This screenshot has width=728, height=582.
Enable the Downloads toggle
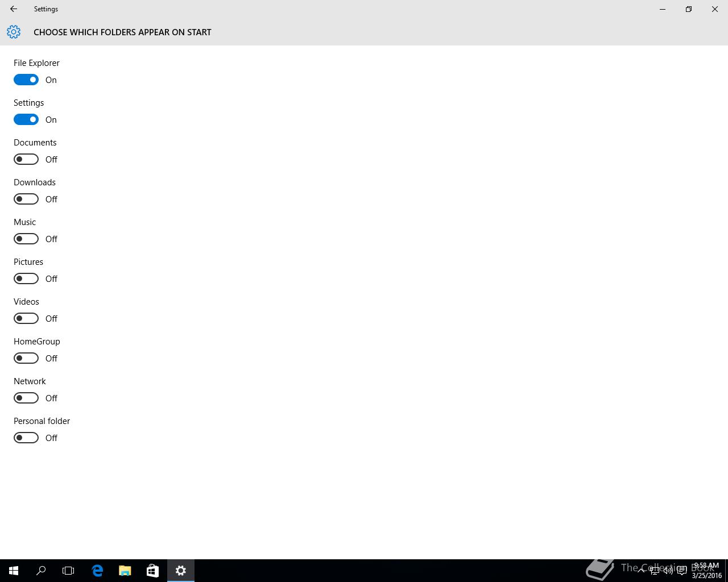click(x=26, y=199)
